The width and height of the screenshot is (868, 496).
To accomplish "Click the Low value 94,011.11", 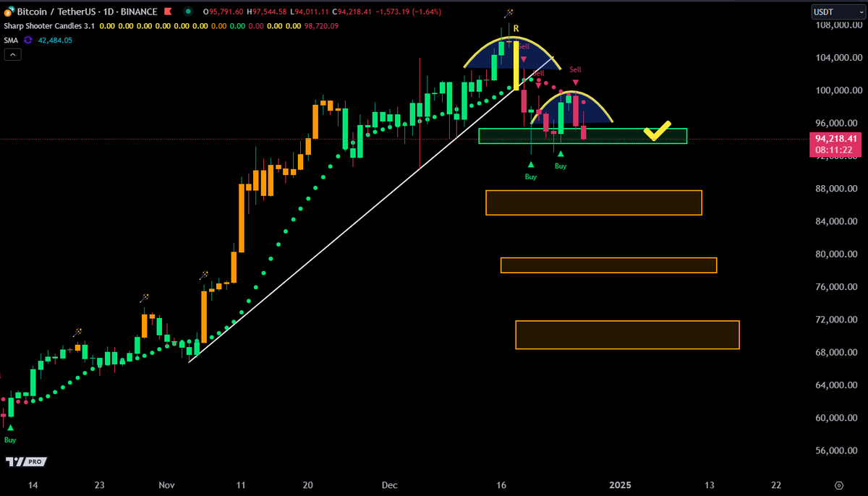I will point(312,12).
